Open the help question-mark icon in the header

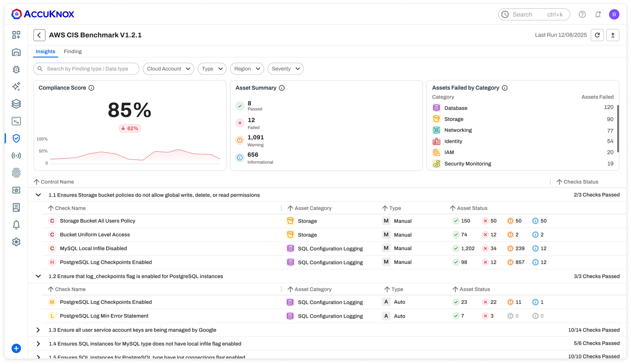[x=582, y=14]
